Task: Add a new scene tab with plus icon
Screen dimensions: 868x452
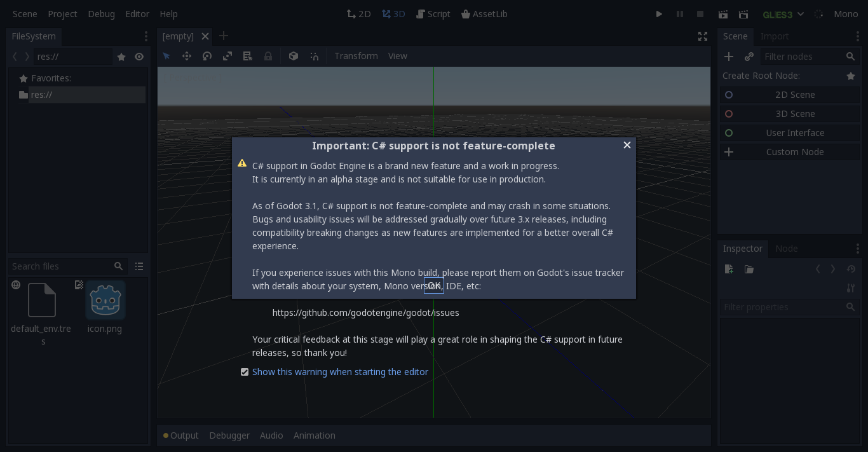Action: (224, 36)
